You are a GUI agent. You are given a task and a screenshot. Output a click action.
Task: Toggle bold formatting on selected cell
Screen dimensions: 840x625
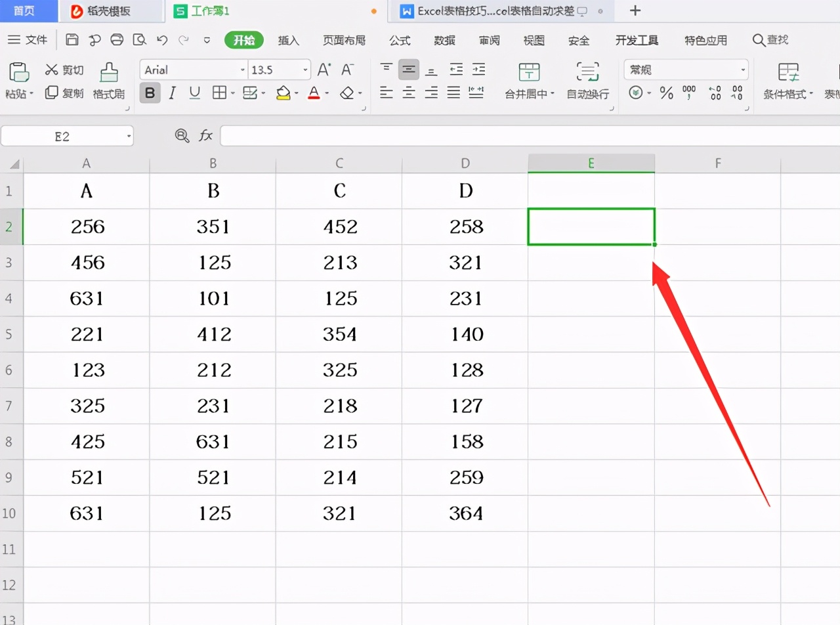pyautogui.click(x=150, y=93)
